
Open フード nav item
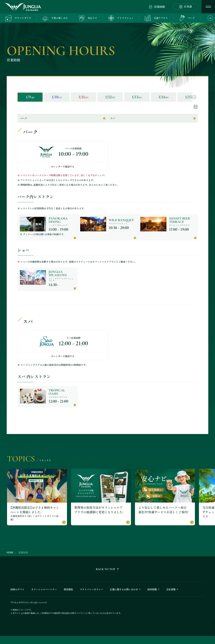click(x=187, y=18)
